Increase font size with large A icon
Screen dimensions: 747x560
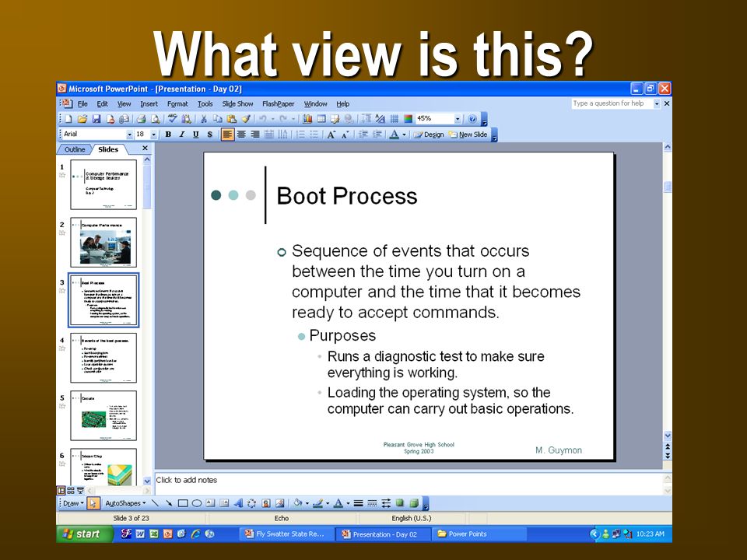[331, 135]
